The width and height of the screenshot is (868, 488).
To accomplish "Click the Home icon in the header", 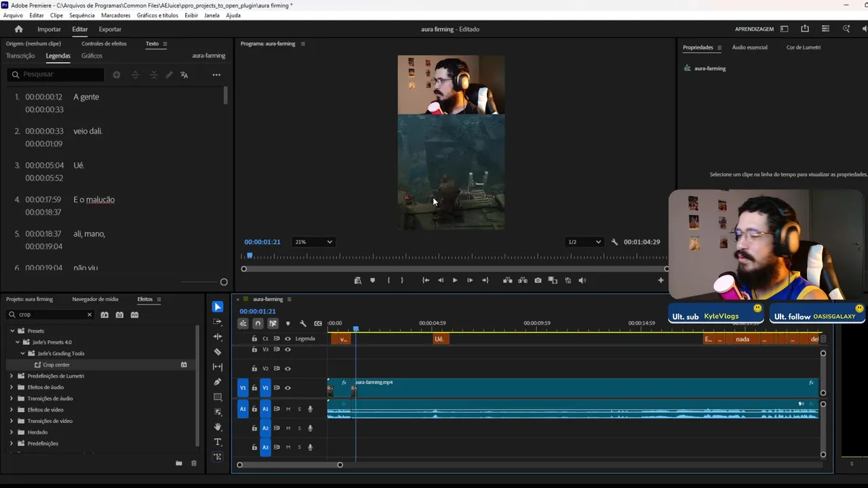I will click(x=19, y=29).
